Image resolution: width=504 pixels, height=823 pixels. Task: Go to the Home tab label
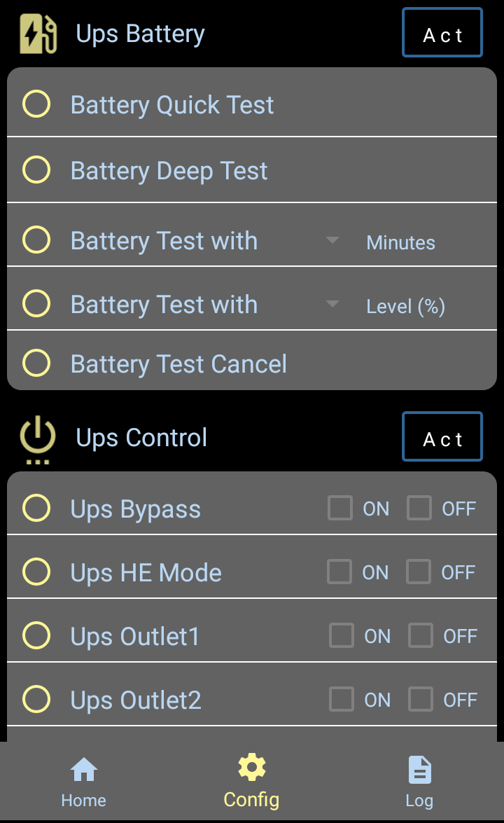[x=84, y=801]
